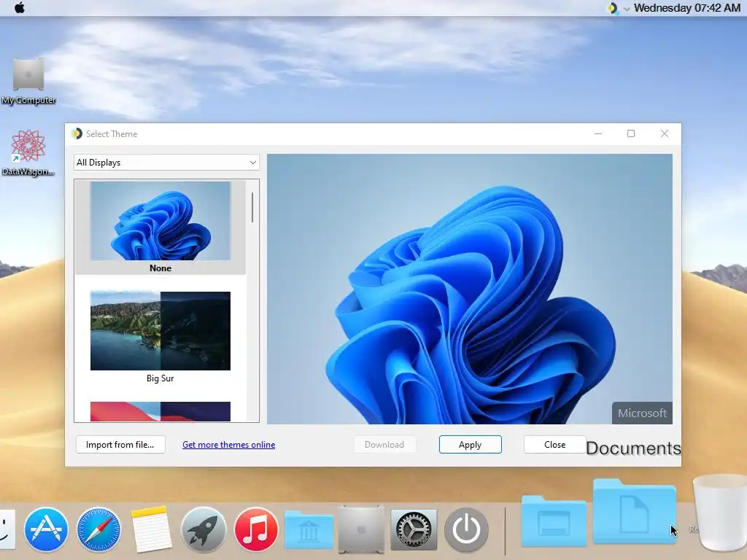Click the Close button in dialog
Screen dimensions: 747x560
(555, 444)
